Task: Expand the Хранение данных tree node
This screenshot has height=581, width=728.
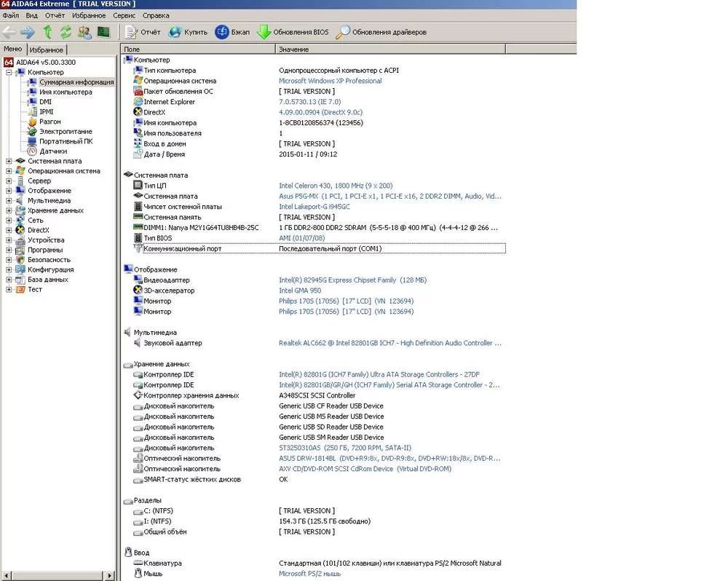Action: click(x=9, y=210)
